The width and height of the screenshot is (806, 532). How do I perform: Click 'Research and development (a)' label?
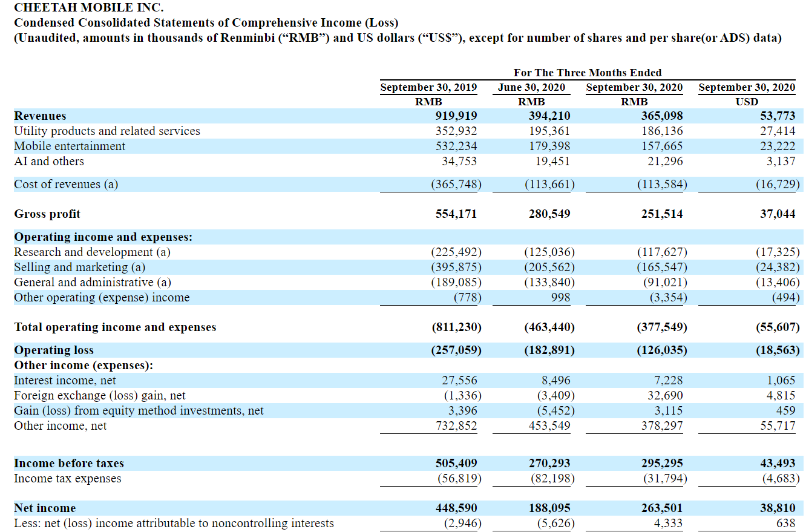pos(92,252)
